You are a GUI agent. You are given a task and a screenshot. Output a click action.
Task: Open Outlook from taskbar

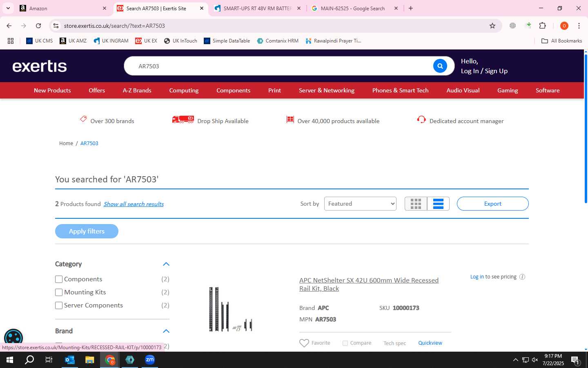(x=70, y=360)
